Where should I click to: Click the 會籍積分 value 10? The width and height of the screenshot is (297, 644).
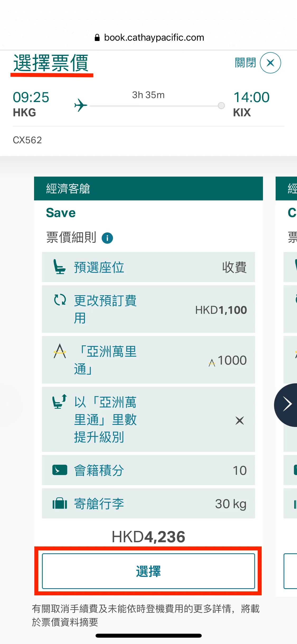pyautogui.click(x=240, y=470)
